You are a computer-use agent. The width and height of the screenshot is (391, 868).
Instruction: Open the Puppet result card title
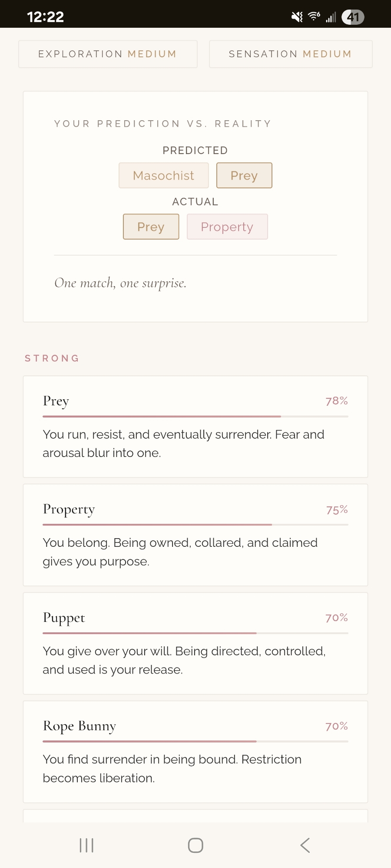[64, 618]
